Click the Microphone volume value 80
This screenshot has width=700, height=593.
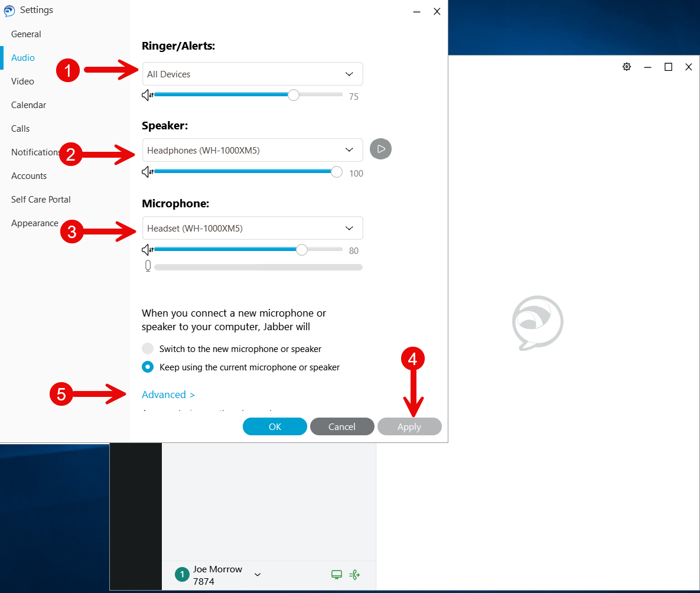[354, 250]
